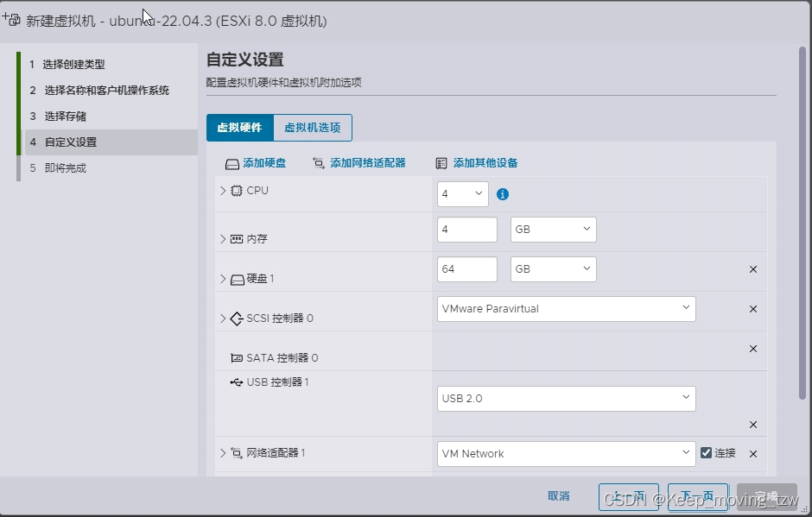
Task: Remove 硬盘 1 with its X button
Action: [752, 269]
